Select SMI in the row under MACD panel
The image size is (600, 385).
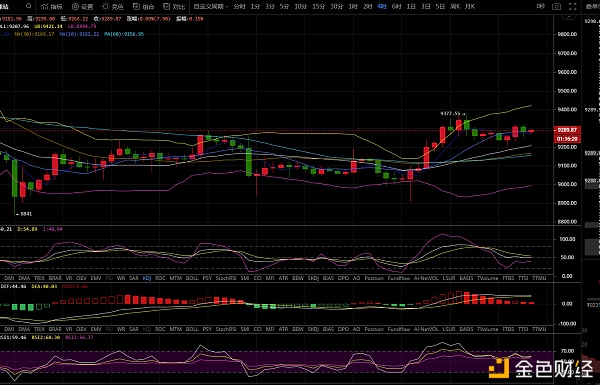point(245,329)
